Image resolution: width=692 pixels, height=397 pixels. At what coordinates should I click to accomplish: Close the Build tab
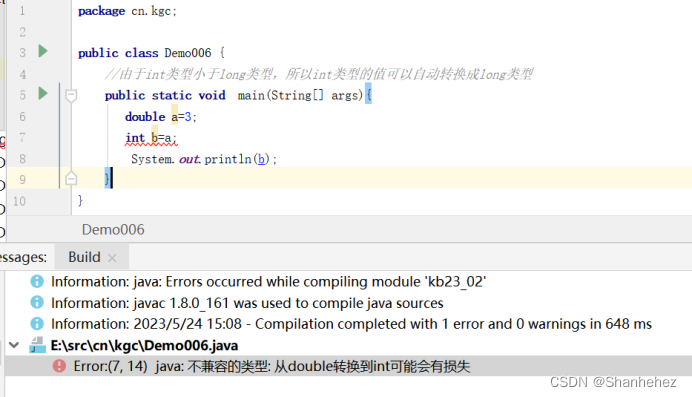(112, 258)
